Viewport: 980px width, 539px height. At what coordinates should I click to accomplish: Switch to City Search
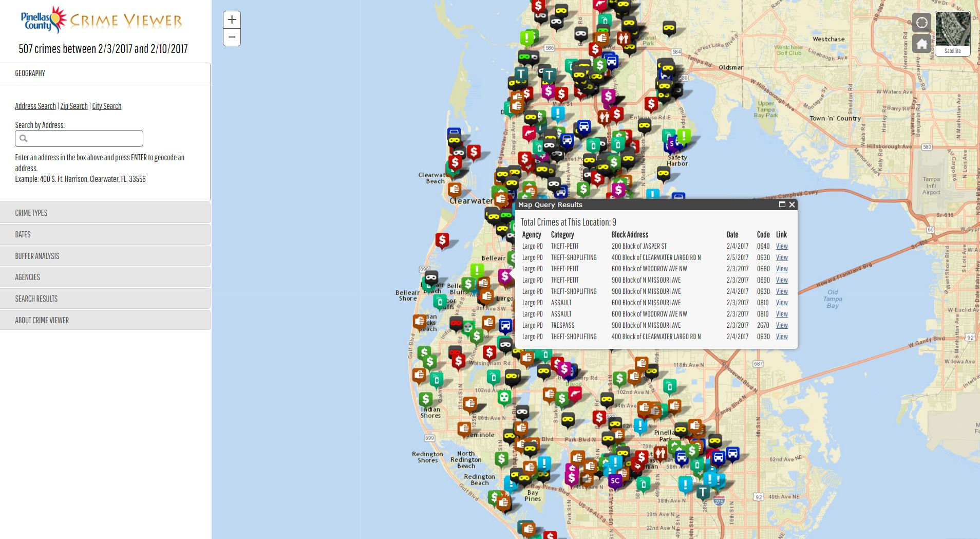click(107, 106)
